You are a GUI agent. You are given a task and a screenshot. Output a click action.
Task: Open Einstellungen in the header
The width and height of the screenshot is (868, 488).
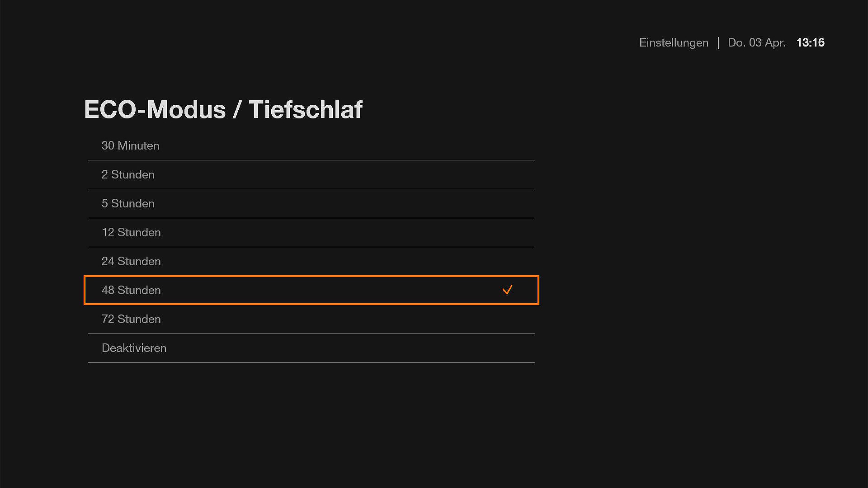coord(674,42)
